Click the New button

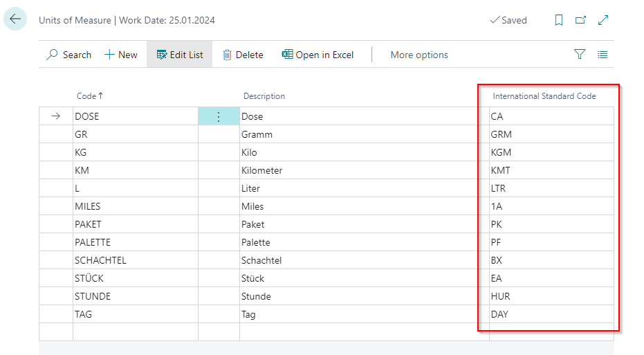(x=121, y=55)
